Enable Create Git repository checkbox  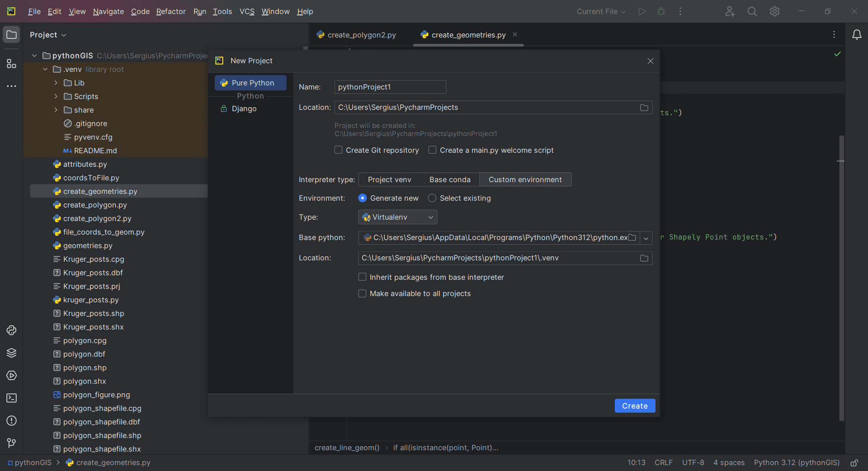338,150
